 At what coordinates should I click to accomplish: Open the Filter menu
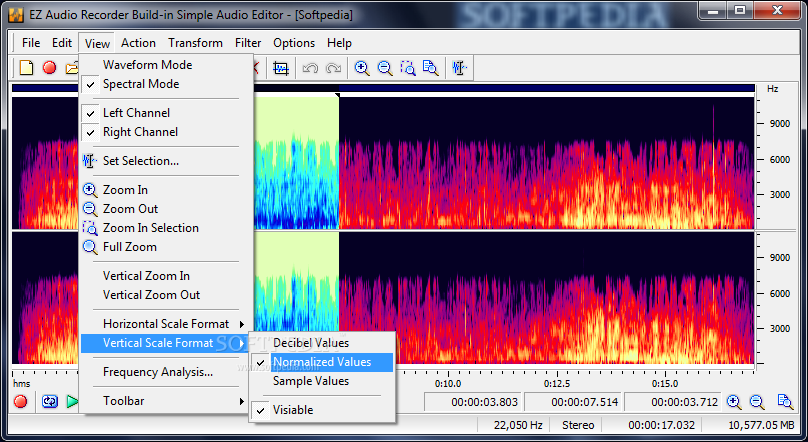click(x=248, y=43)
